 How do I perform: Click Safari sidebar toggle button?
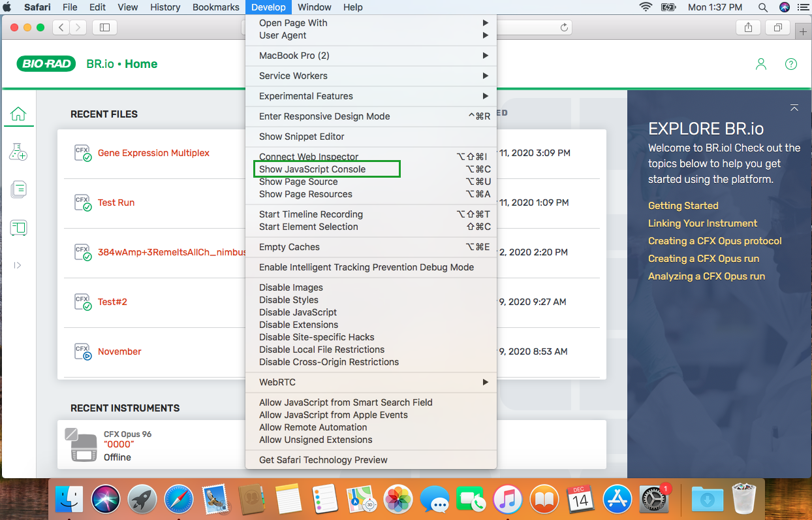(104, 27)
